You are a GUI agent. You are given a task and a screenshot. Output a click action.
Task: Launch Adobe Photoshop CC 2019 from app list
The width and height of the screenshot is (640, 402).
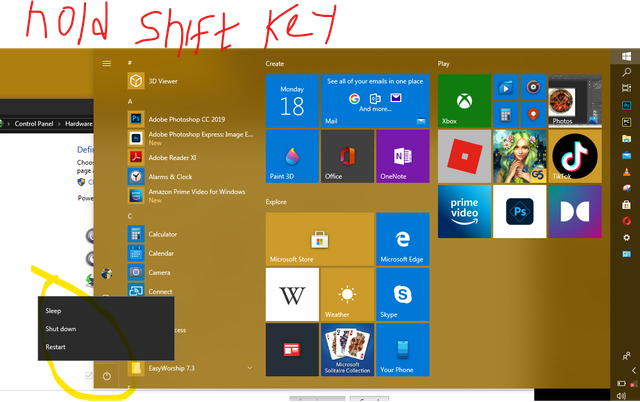point(191,119)
